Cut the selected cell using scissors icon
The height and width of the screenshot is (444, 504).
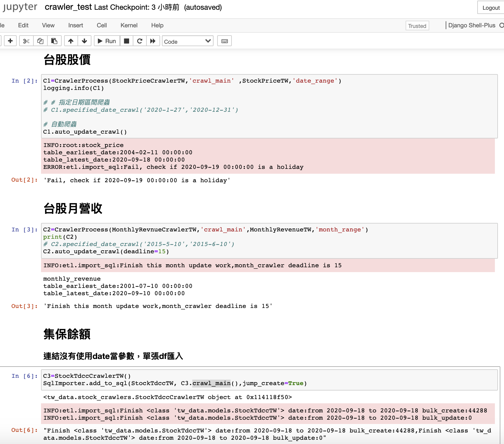26,41
